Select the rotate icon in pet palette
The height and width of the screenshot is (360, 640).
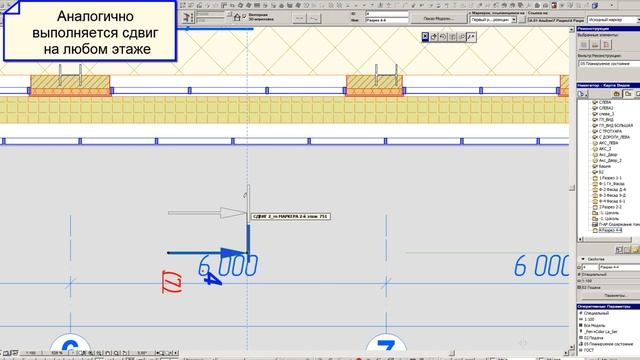[x=443, y=37]
